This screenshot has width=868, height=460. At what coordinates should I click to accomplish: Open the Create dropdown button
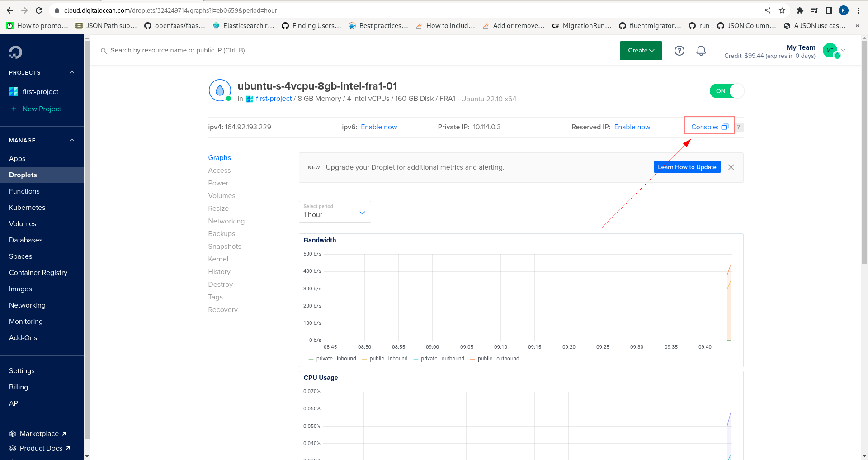click(641, 51)
